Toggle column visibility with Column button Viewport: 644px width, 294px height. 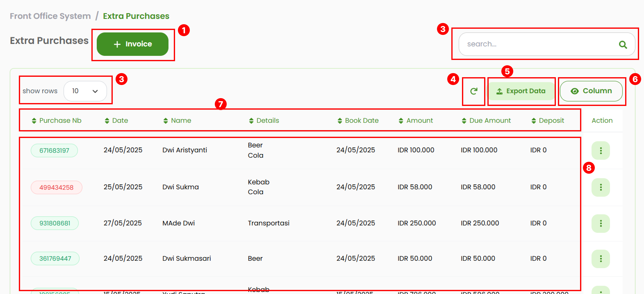point(591,91)
